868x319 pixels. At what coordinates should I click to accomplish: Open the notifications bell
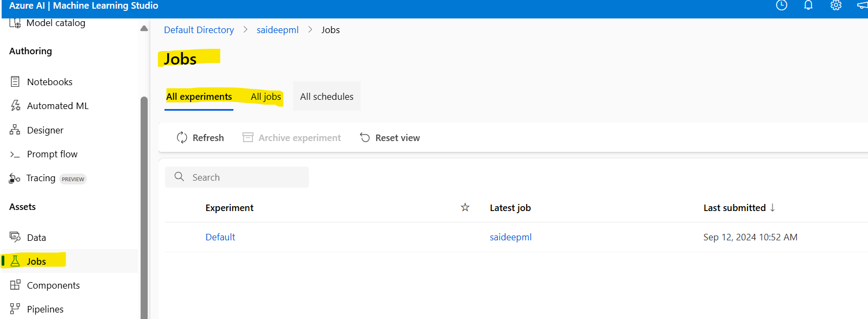[x=808, y=5]
